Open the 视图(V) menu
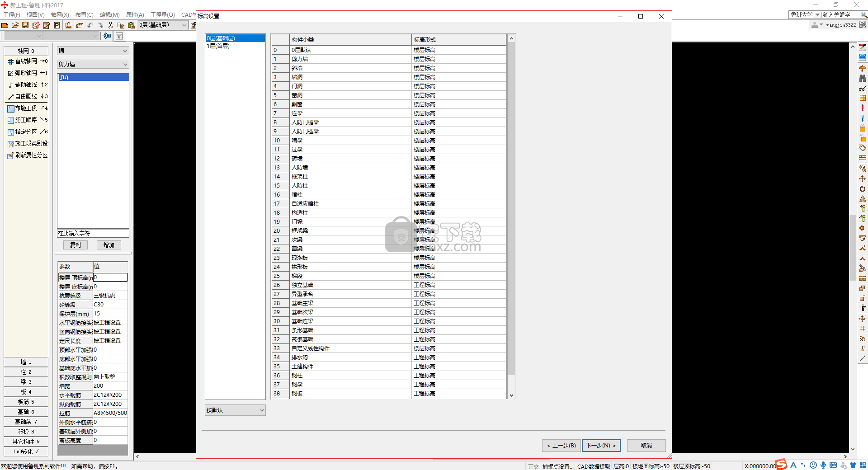 coord(35,15)
